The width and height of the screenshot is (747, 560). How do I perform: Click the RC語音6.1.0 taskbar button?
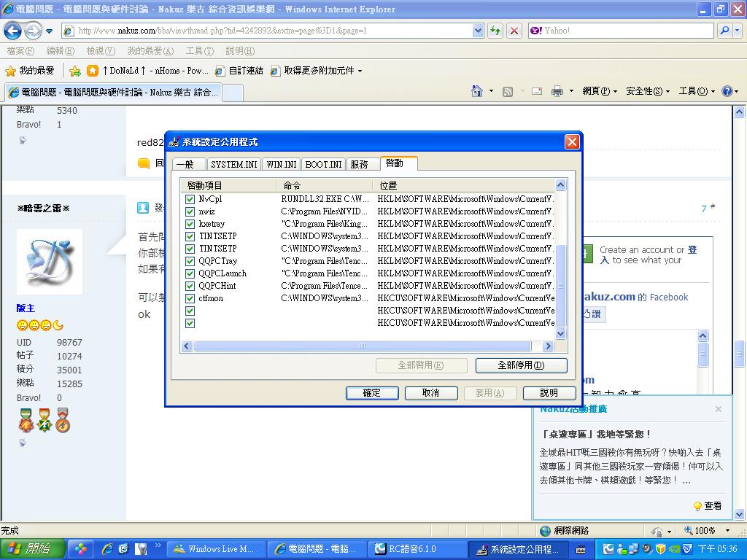pyautogui.click(x=417, y=549)
